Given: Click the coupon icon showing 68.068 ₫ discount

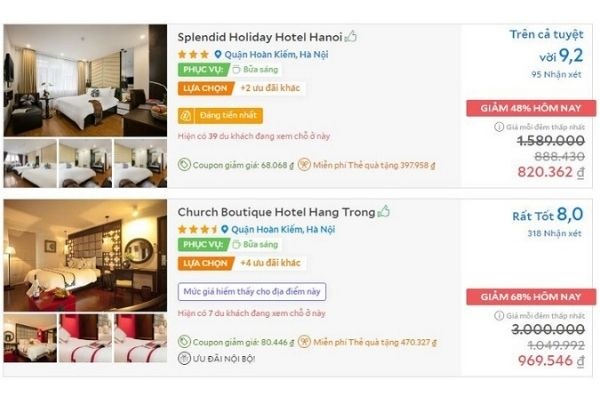Looking at the screenshot, I should click(184, 165).
